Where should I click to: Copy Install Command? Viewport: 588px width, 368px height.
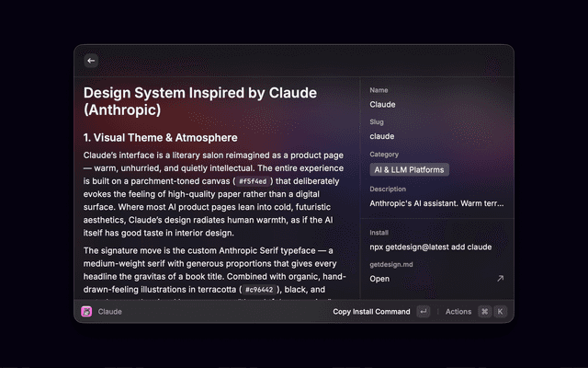[371, 312]
